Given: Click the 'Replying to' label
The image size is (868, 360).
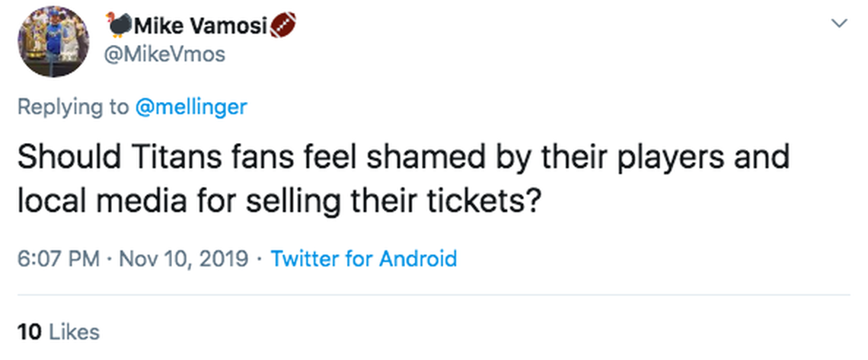Looking at the screenshot, I should [x=73, y=107].
